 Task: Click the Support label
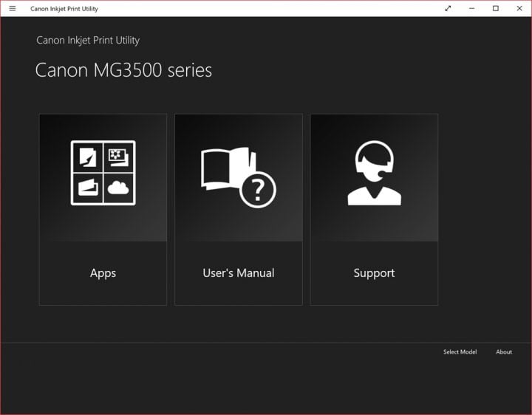374,273
